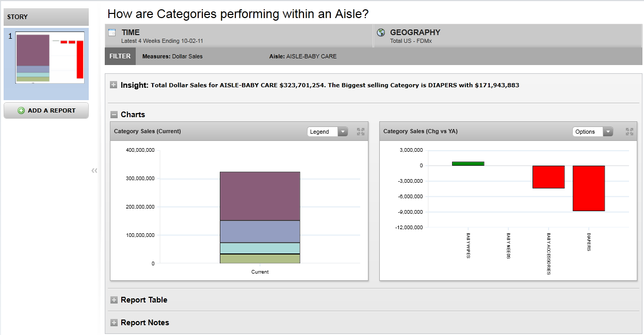The image size is (644, 335).
Task: Collapse the left Story sidebar panel
Action: [x=94, y=170]
